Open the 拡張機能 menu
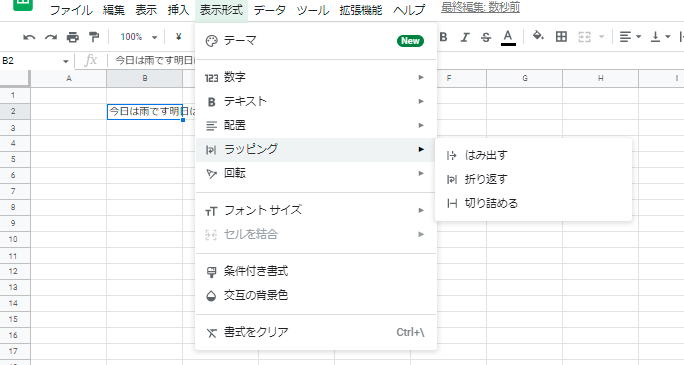 pyautogui.click(x=361, y=10)
